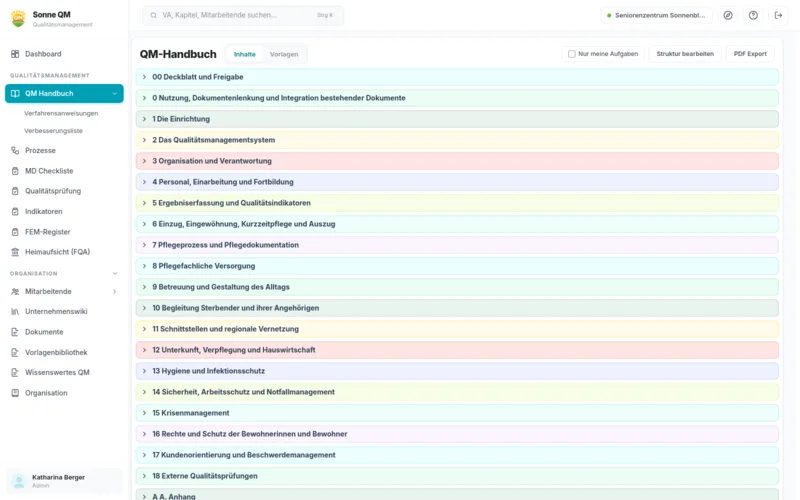The height and width of the screenshot is (500, 800).
Task: Click the search input field
Action: (x=243, y=15)
